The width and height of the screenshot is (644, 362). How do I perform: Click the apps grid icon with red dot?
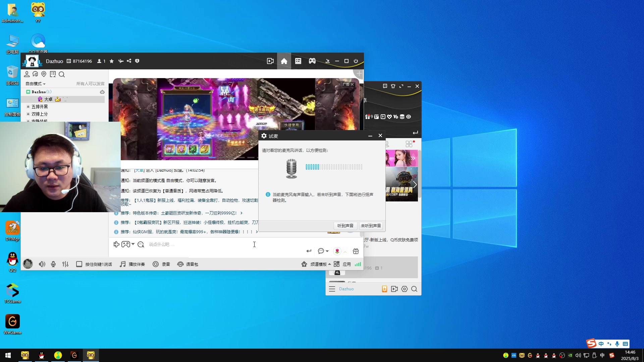pyautogui.click(x=409, y=144)
